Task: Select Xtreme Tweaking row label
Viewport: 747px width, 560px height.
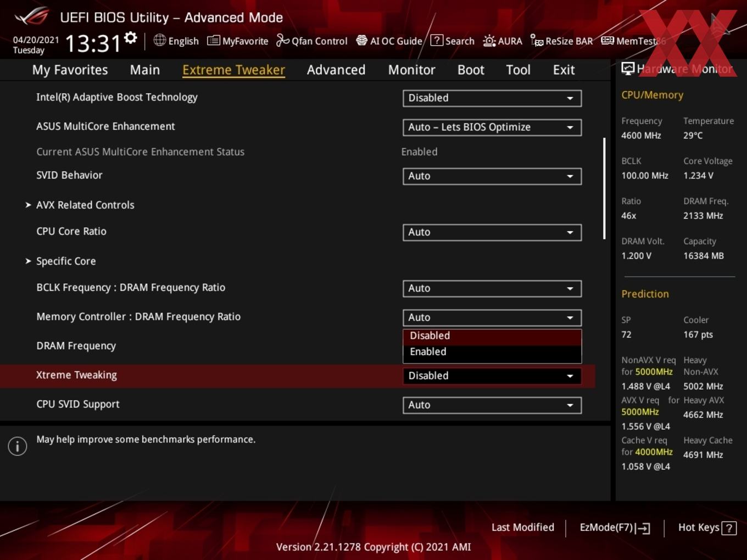Action: (x=76, y=375)
